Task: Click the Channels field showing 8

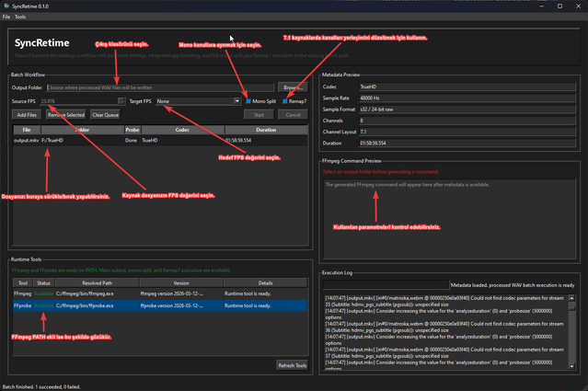Action: (x=467, y=121)
